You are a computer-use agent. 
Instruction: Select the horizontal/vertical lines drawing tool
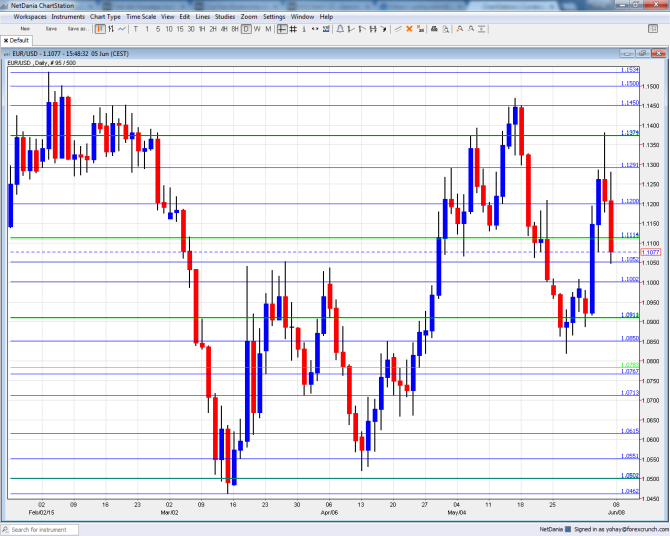373,29
